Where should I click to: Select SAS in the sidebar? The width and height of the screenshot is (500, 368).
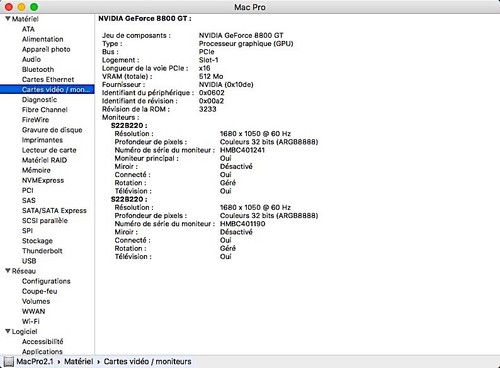29,200
